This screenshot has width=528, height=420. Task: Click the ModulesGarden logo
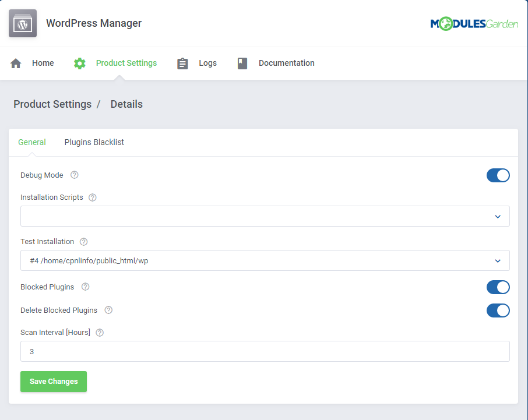coord(474,23)
